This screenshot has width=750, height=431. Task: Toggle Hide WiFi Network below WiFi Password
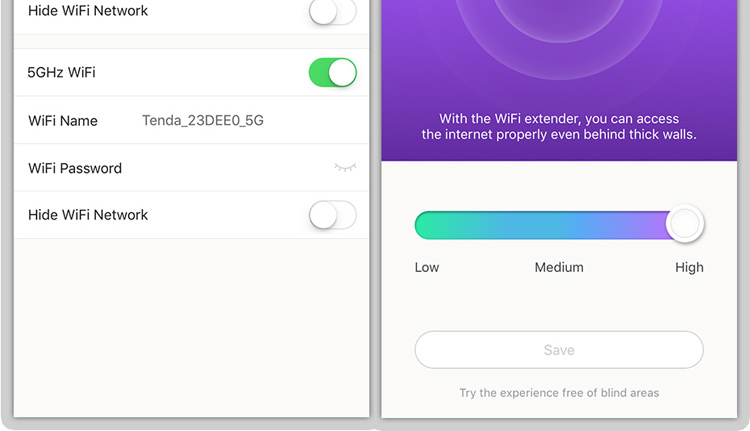[x=333, y=215]
